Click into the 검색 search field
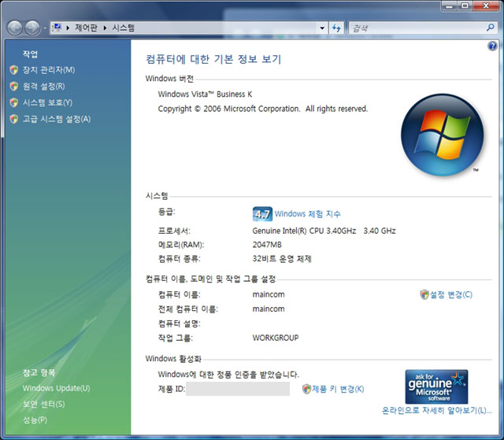 [417, 28]
